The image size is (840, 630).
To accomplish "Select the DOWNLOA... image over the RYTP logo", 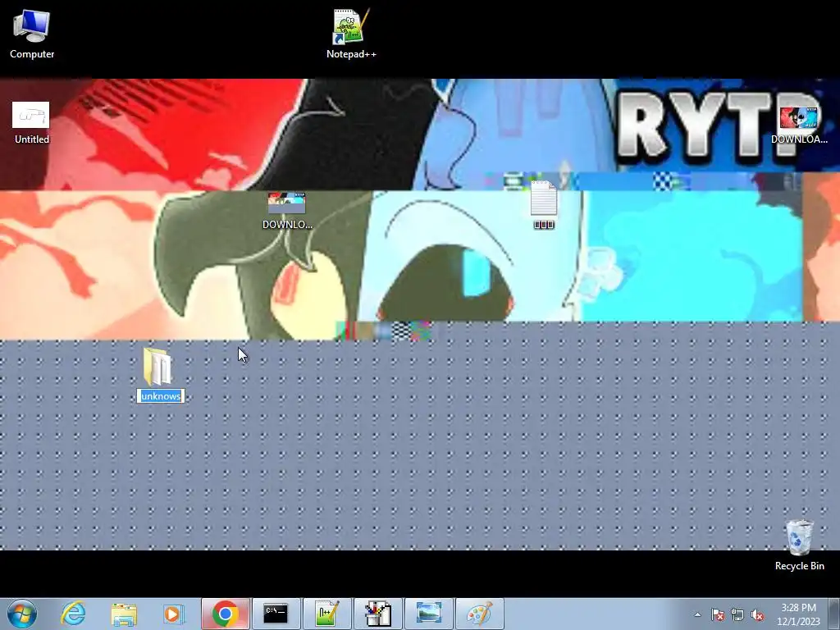I will pos(799,125).
